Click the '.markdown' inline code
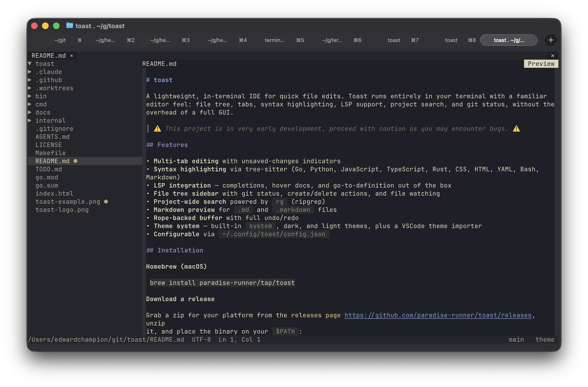Viewport: 588px width, 387px height. click(x=293, y=210)
